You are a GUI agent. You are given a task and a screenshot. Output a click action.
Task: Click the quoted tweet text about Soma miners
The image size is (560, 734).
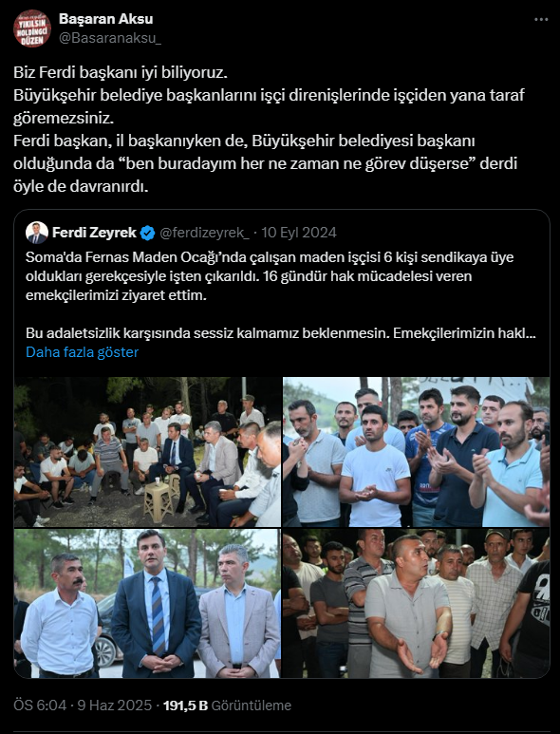281,295
